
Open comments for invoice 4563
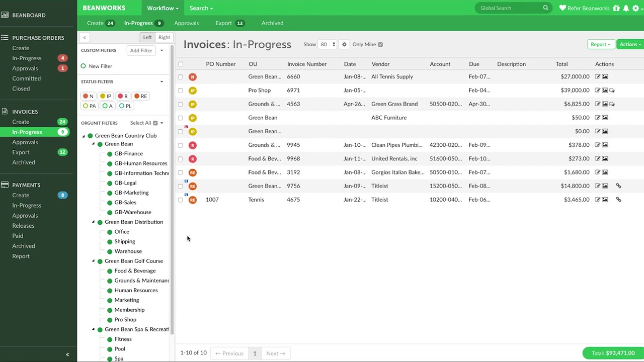pyautogui.click(x=612, y=104)
